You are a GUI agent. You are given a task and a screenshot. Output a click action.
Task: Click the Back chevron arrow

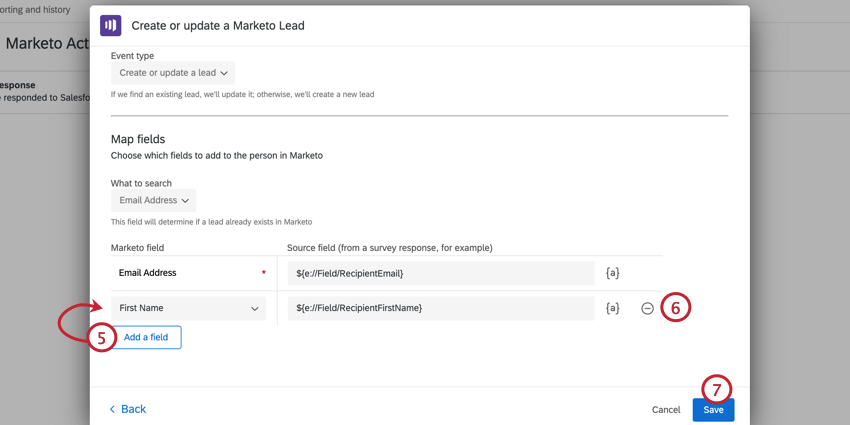113,409
